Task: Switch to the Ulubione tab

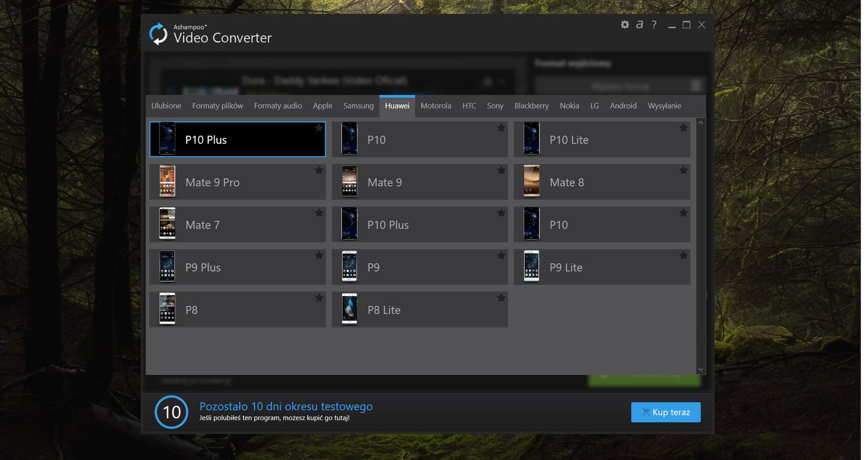Action: click(x=166, y=106)
